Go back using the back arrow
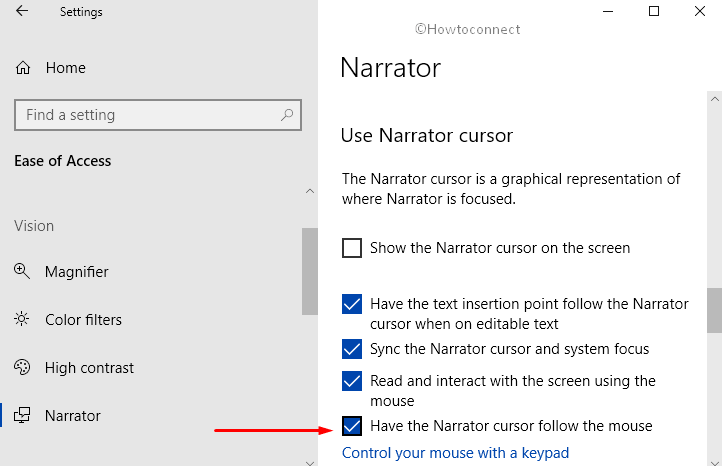This screenshot has height=466, width=722. (x=22, y=11)
